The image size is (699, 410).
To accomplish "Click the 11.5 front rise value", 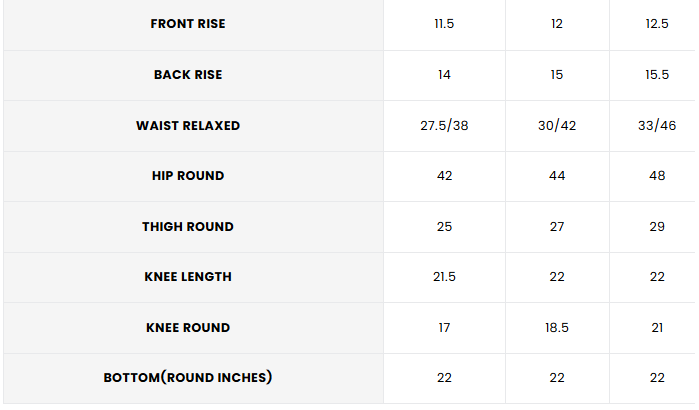I will [444, 24].
